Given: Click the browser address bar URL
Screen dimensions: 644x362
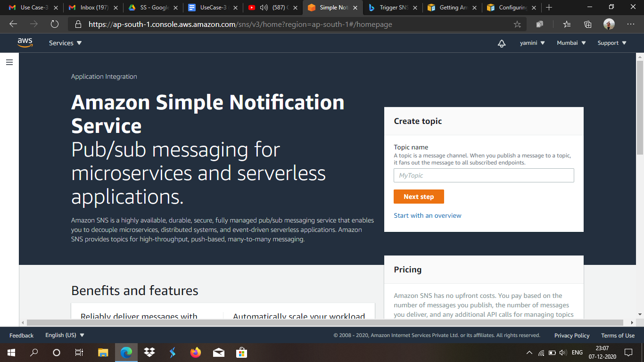Looking at the screenshot, I should (240, 25).
